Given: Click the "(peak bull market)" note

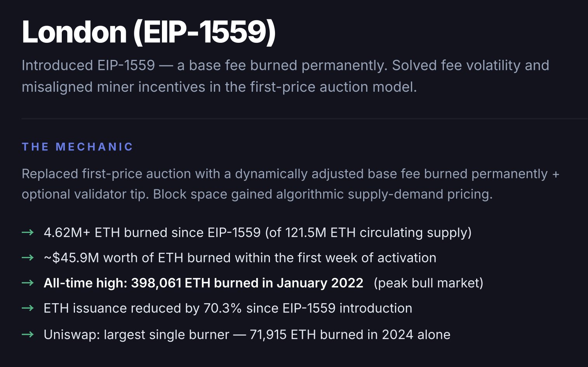Looking at the screenshot, I should click(428, 283).
